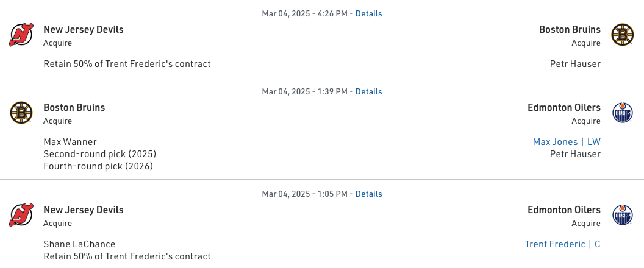This screenshot has height=268, width=644.
Task: Click New Jersey Devils name in 4:26 PM trade
Action: click(84, 29)
